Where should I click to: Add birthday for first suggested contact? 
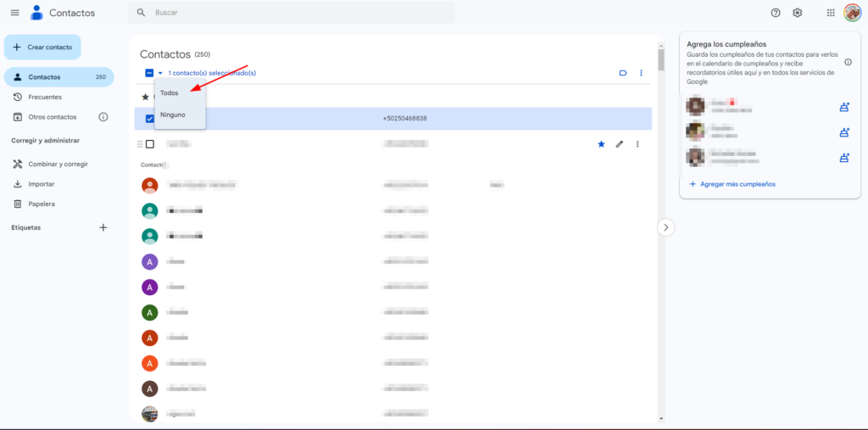pos(843,107)
